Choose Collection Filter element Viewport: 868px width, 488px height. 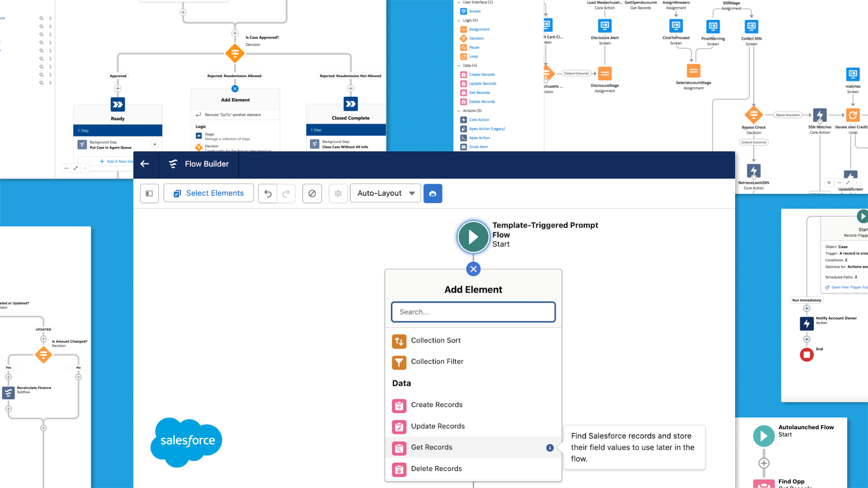pyautogui.click(x=473, y=362)
